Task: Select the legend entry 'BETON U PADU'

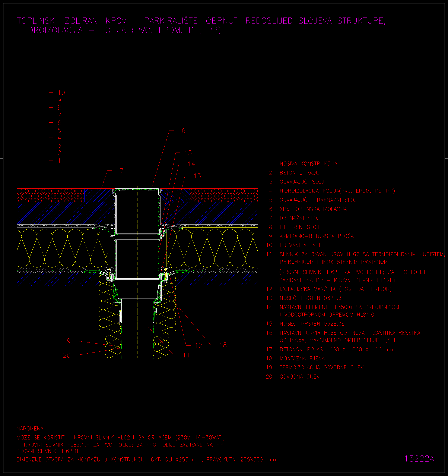Action: (299, 173)
